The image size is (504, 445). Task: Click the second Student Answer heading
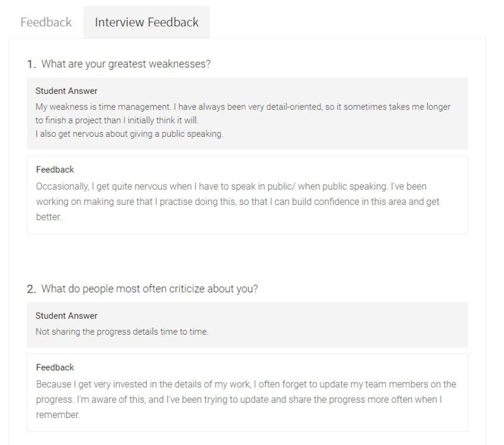coord(66,316)
